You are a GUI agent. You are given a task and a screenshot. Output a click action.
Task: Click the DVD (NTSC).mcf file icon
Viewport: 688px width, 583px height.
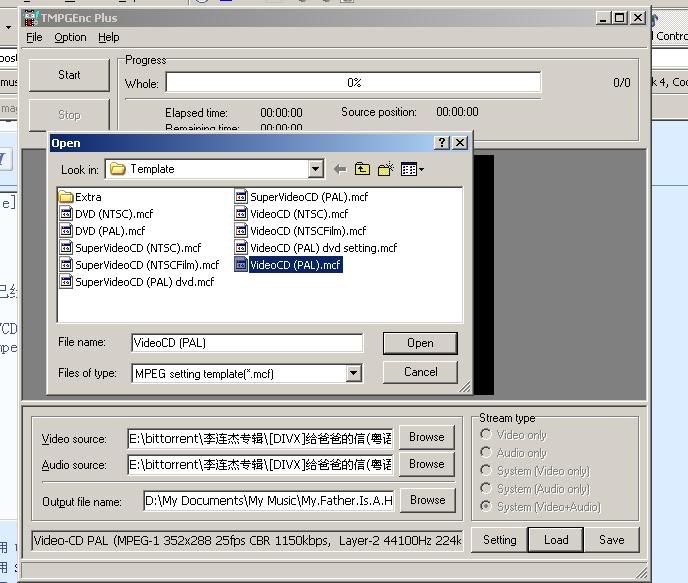66,214
